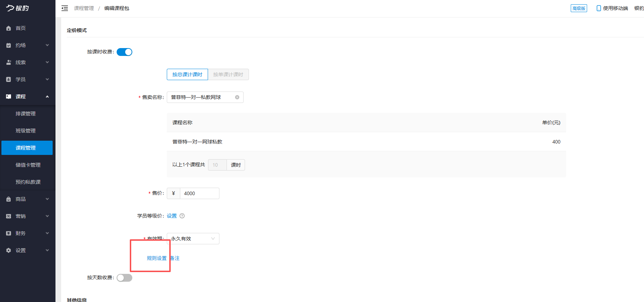Viewport: 644px width, 302px height.
Task: Click the 财务 yen icon in the sidebar
Action: pyautogui.click(x=9, y=233)
